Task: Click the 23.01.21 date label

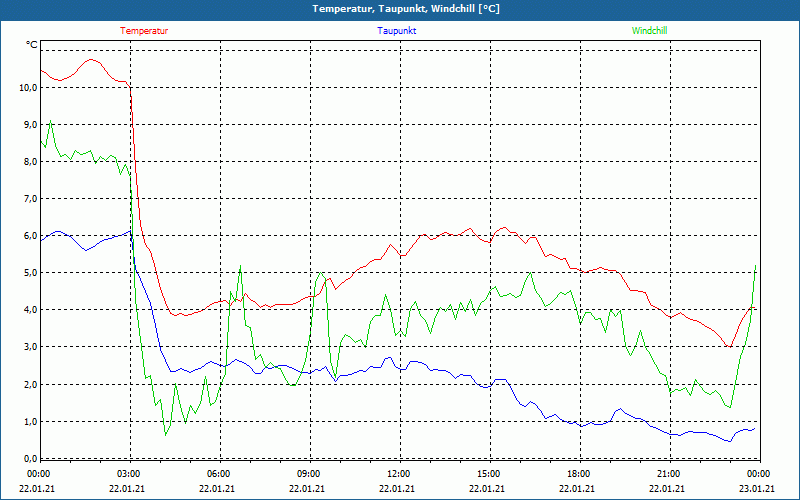Action: tap(757, 489)
